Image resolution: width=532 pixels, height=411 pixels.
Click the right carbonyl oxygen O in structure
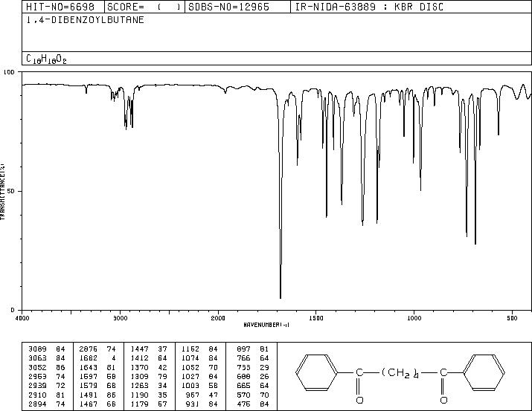443,400
